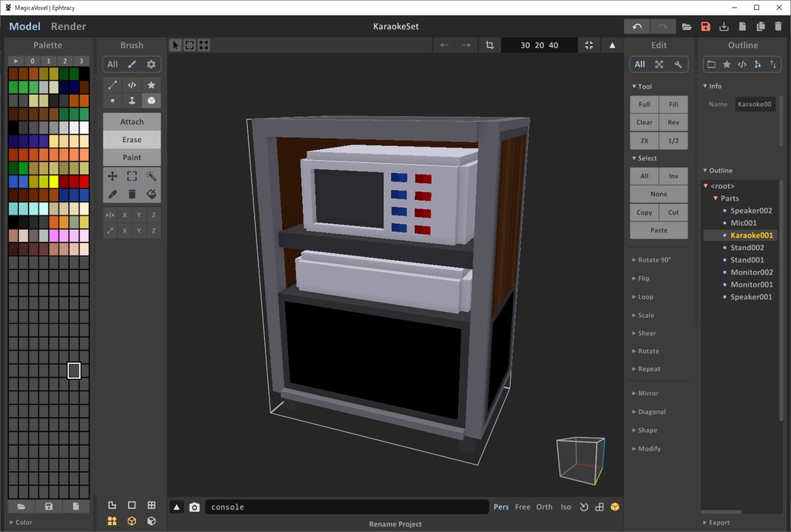Select the line brush mode
791x532 pixels.
(113, 85)
